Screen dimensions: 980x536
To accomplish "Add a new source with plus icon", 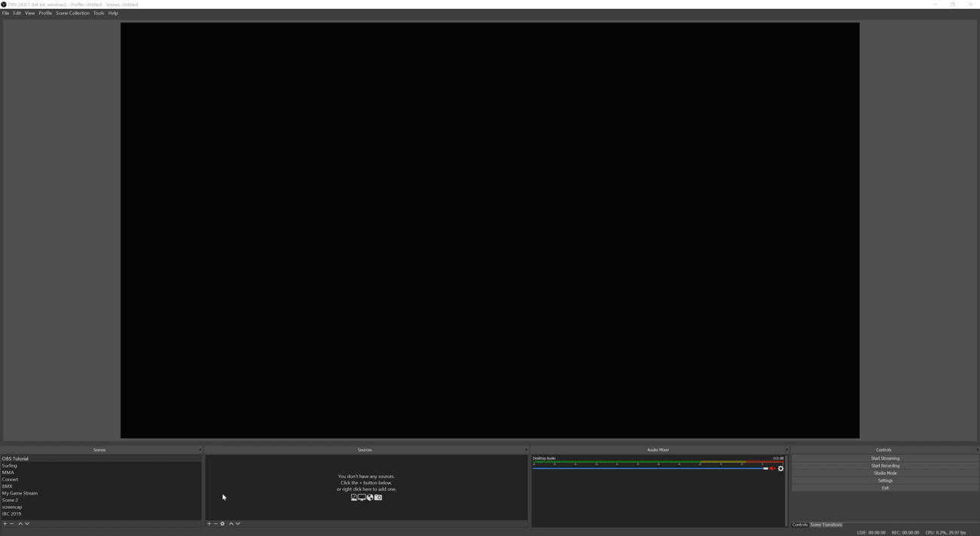I will (209, 524).
